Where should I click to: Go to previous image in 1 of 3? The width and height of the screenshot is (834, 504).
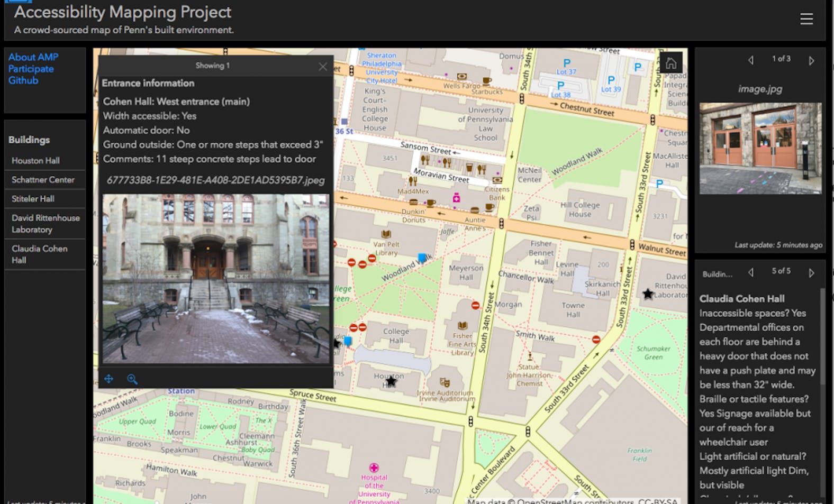point(750,60)
